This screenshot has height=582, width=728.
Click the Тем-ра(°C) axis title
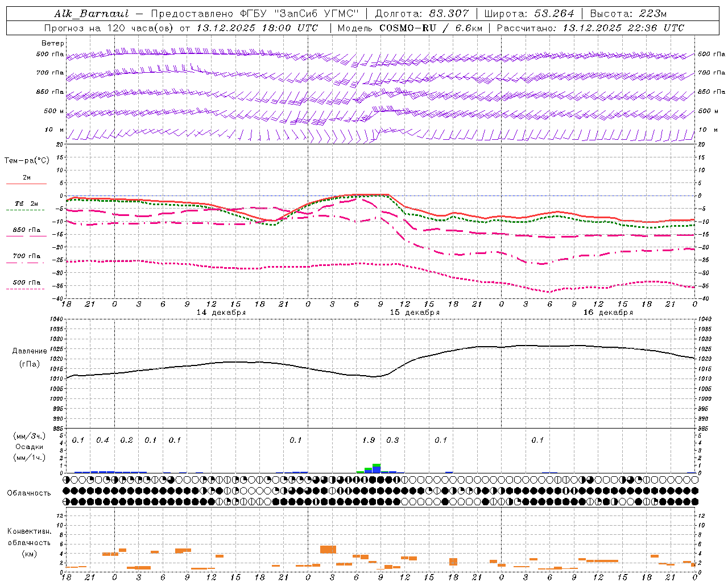[x=27, y=160]
